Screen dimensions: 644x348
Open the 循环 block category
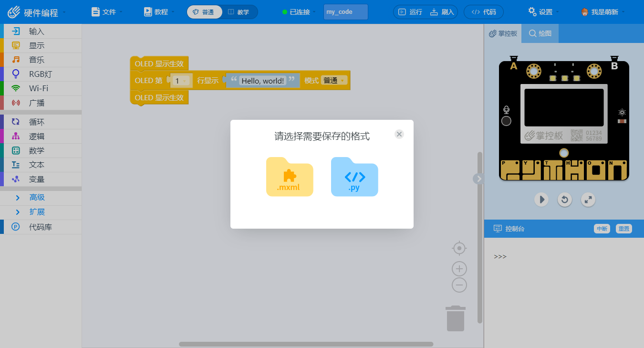coord(41,122)
